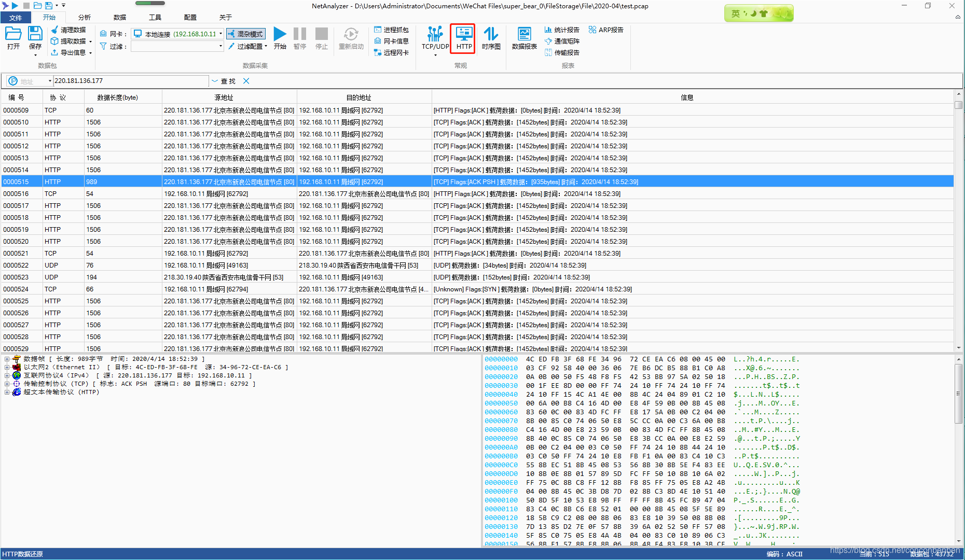Select packet row 0000522 with UDP protocol
The width and height of the screenshot is (965, 560).
pos(208,265)
